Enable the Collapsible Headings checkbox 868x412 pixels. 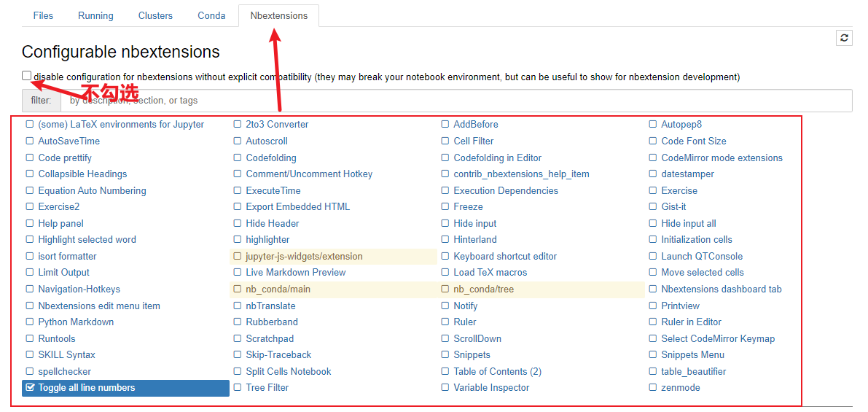(x=30, y=174)
